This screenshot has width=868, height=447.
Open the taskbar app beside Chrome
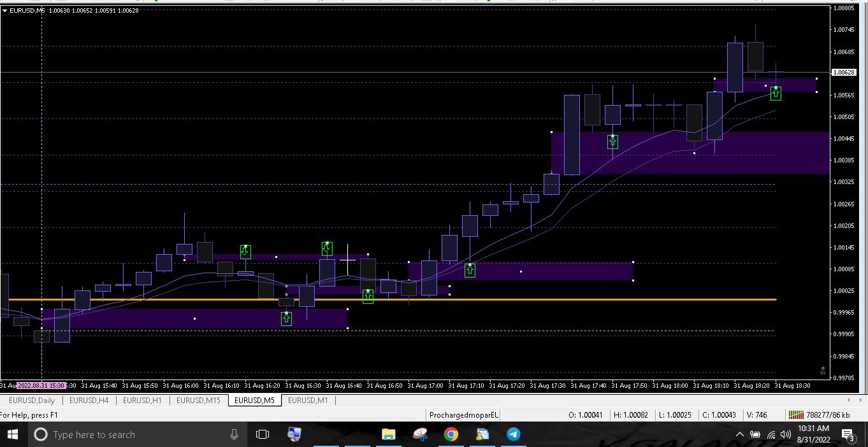click(x=482, y=434)
